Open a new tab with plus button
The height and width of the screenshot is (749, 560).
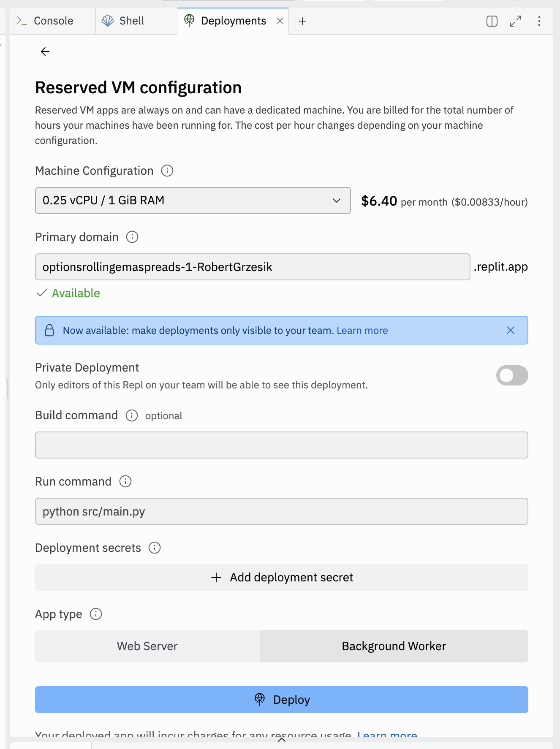point(302,21)
